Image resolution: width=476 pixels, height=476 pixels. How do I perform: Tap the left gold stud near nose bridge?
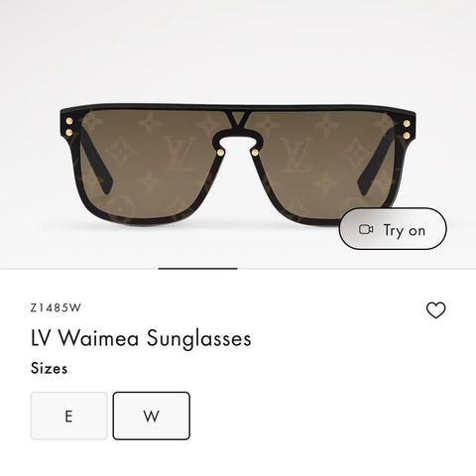click(x=220, y=153)
